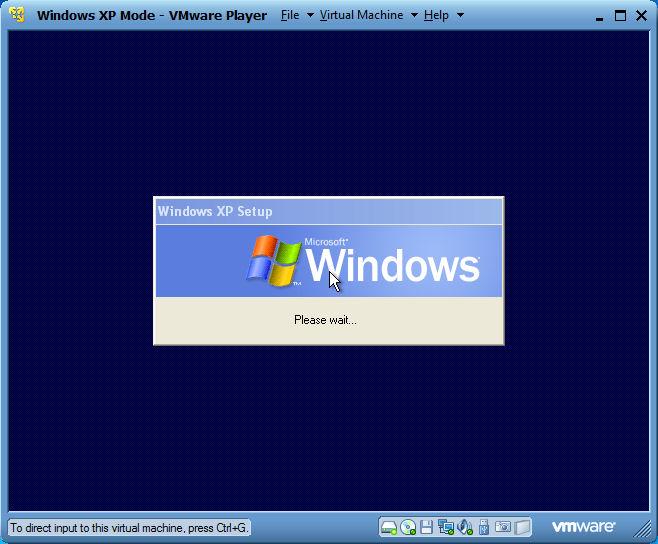Minimize the VMware Player window
Screen dimensions: 658x544
point(598,15)
